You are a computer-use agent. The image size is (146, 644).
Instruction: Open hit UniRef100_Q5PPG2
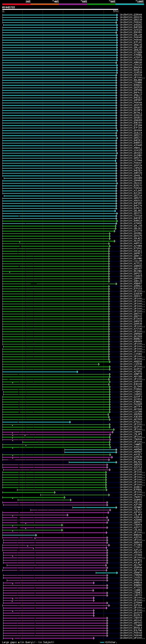coord(131,278)
